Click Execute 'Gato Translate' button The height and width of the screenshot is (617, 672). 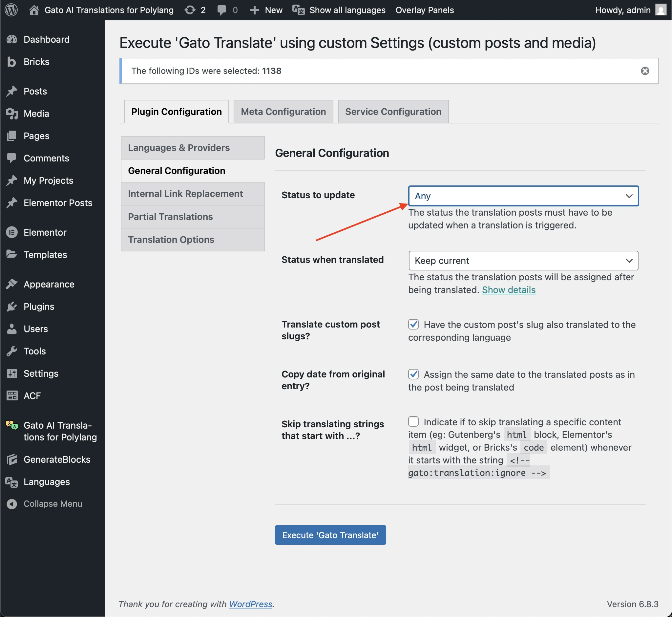330,535
